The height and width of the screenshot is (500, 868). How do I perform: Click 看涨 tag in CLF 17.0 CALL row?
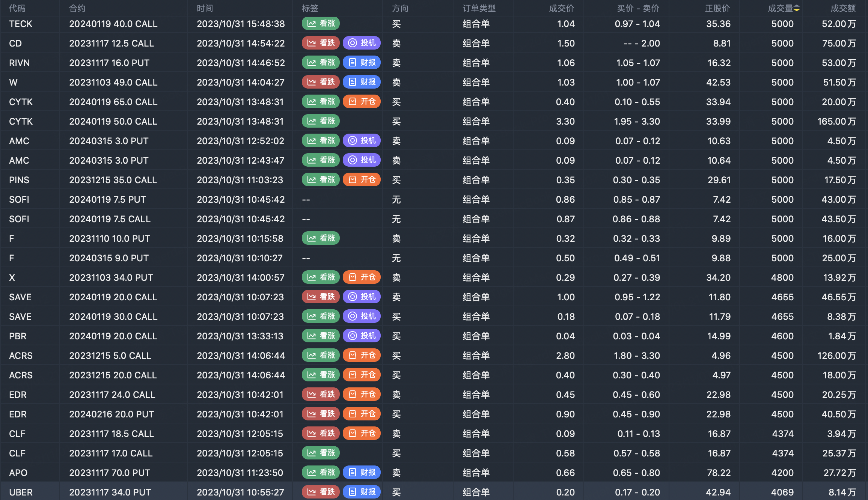[x=321, y=453]
